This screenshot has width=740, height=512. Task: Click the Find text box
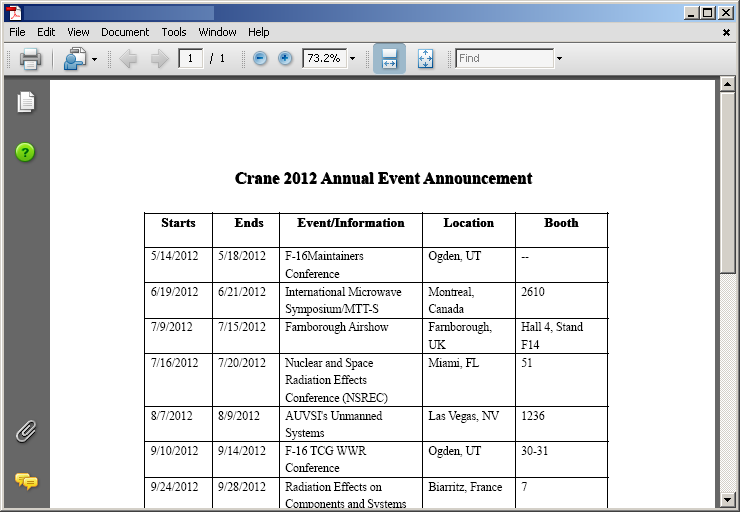click(x=505, y=59)
